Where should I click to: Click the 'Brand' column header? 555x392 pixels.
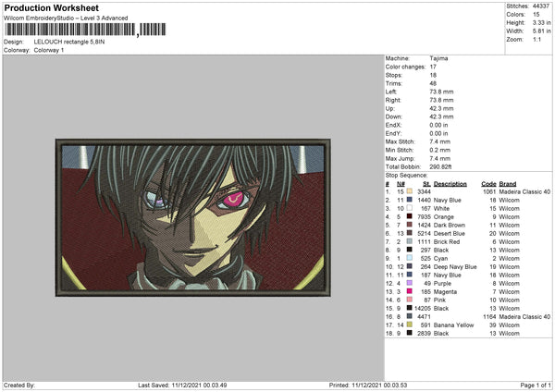pos(508,184)
